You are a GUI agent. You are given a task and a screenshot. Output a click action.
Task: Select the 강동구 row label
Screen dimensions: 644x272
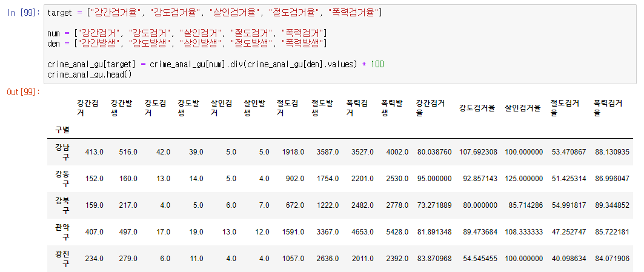pos(62,179)
